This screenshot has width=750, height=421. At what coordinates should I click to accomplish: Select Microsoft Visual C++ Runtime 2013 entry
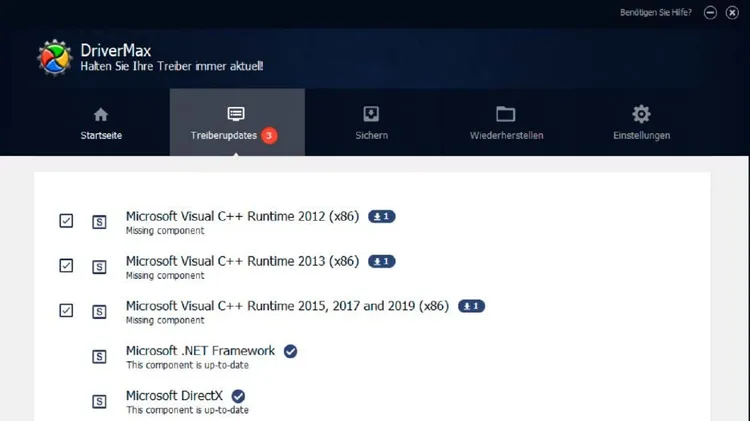pos(242,261)
